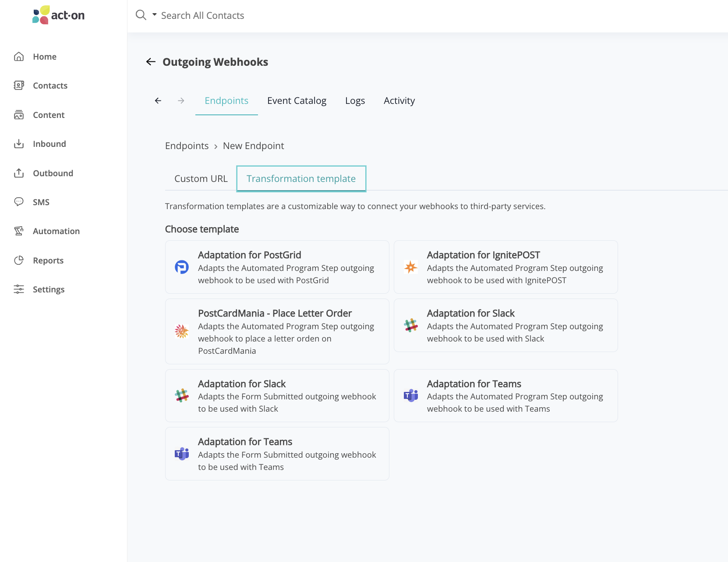Choose Slack template for Form Submitted webhook
This screenshot has height=562, width=728.
pyautogui.click(x=277, y=395)
